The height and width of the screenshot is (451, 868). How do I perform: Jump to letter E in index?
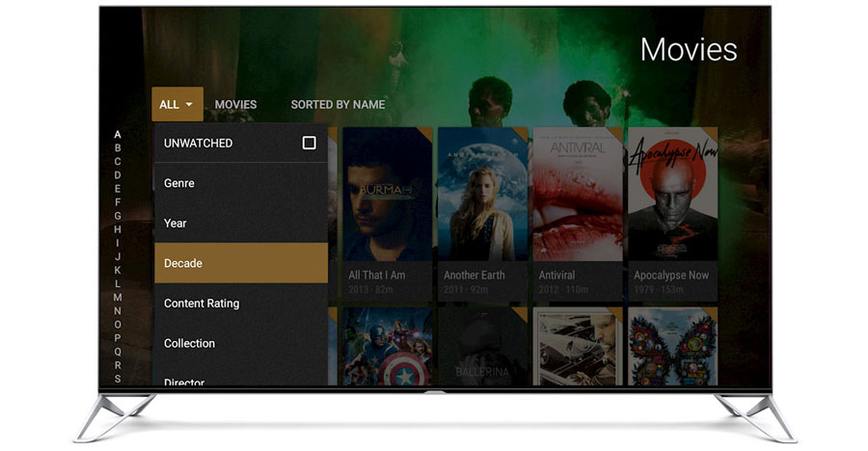(x=118, y=189)
